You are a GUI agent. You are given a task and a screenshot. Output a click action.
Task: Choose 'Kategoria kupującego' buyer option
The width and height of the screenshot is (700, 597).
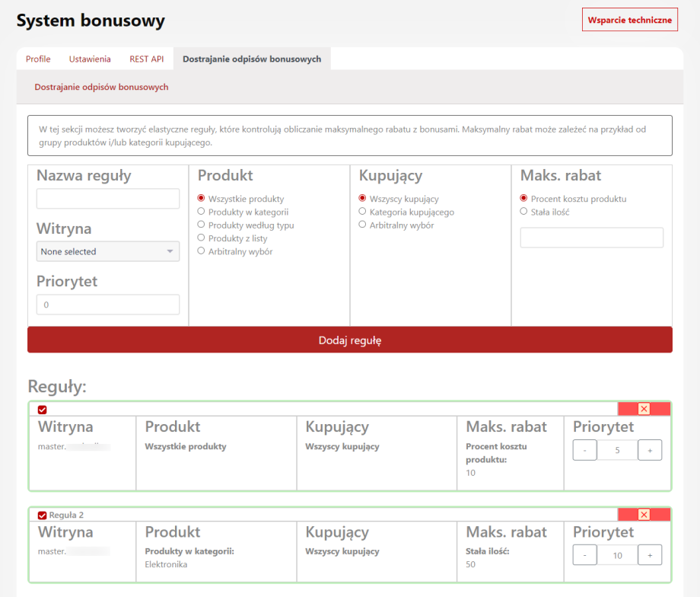[363, 212]
